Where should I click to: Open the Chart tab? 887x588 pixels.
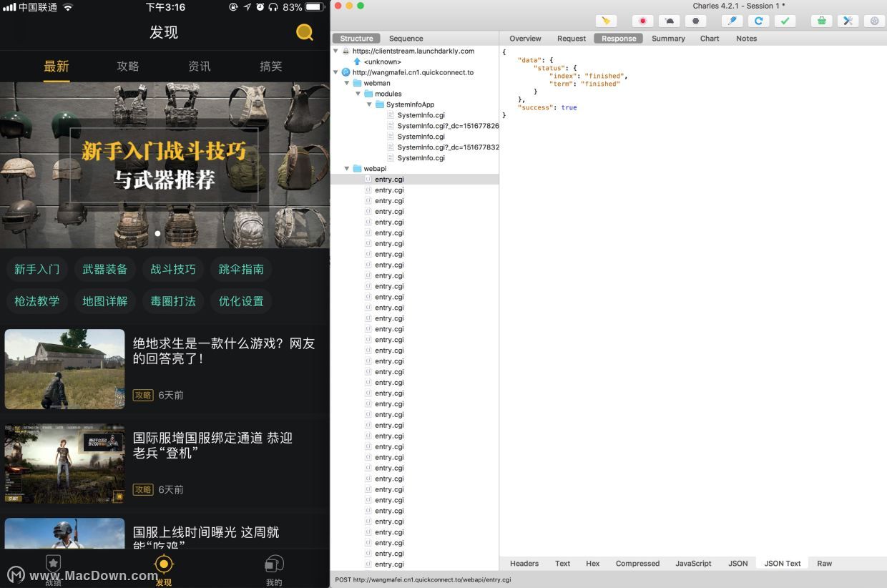click(710, 39)
